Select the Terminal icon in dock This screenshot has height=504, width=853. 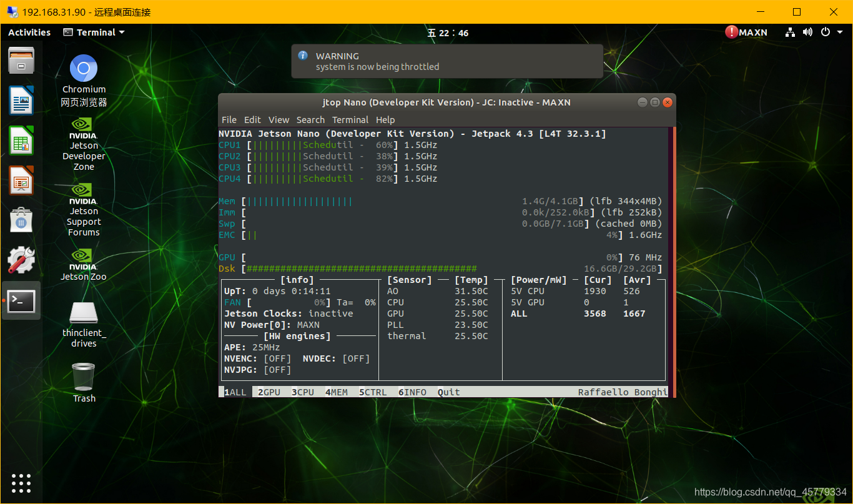21,300
